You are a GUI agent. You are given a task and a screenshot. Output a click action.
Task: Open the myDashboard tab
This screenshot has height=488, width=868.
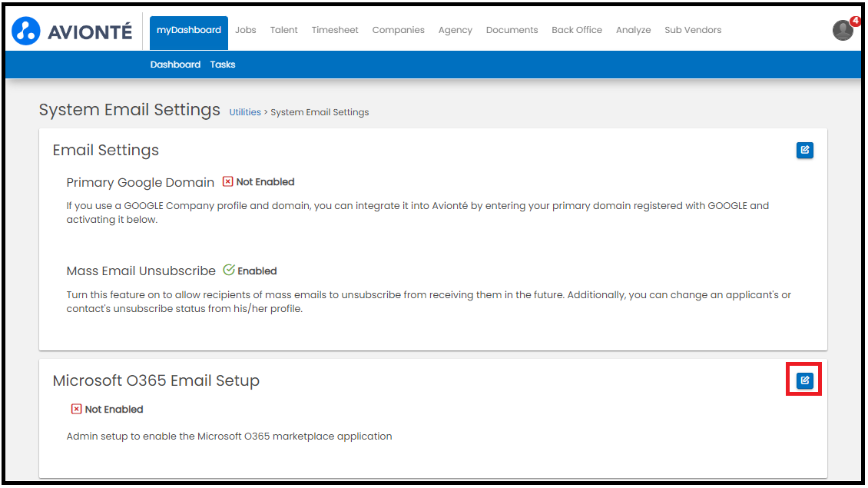point(189,33)
